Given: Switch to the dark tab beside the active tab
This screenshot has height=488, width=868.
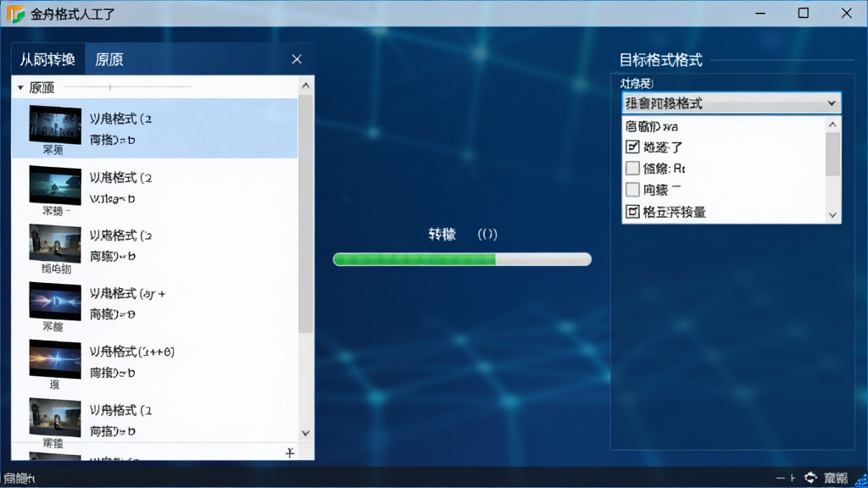Looking at the screenshot, I should click(x=109, y=59).
